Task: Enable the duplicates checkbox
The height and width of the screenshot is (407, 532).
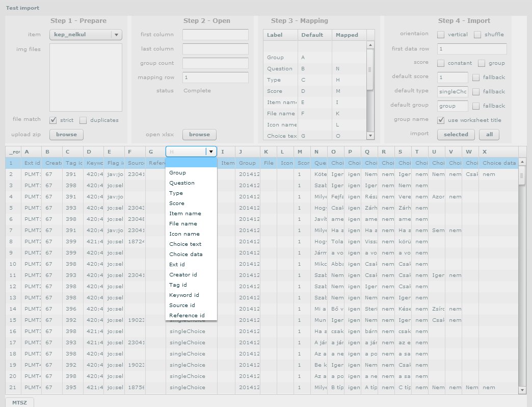Action: click(x=83, y=120)
